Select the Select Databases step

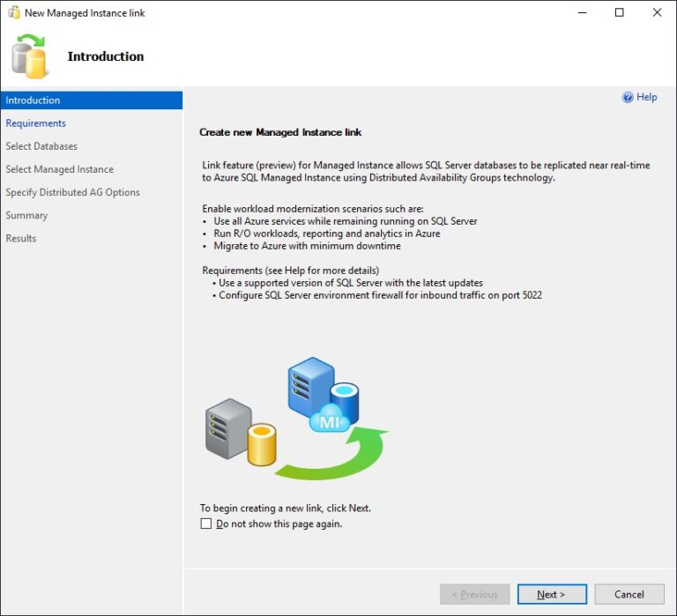tap(41, 146)
